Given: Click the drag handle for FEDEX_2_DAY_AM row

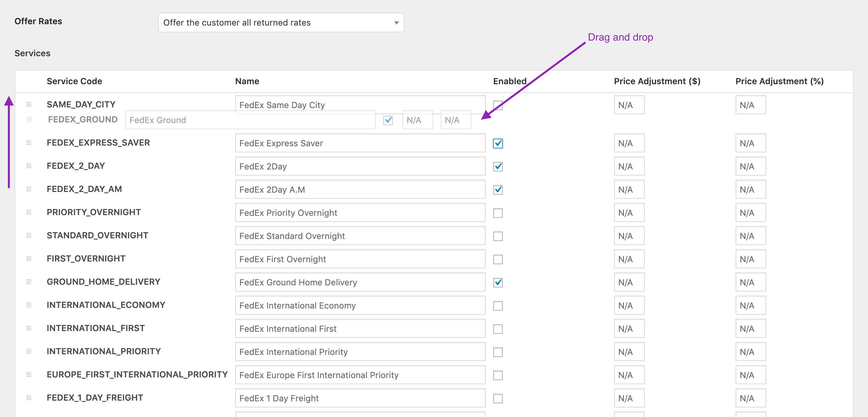Looking at the screenshot, I should click(x=29, y=189).
